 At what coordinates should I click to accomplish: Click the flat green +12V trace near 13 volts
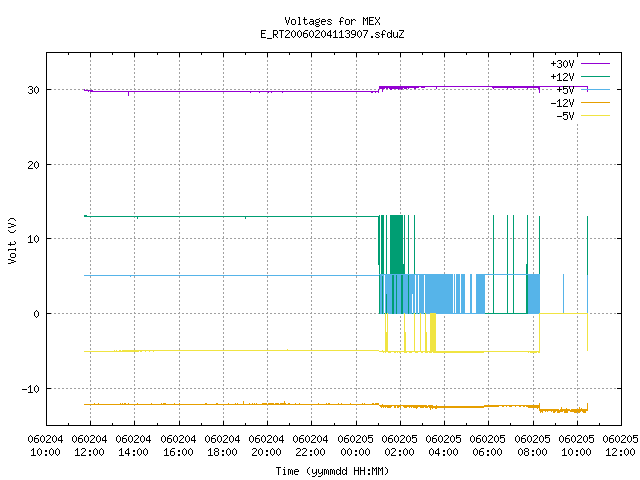[231, 216]
